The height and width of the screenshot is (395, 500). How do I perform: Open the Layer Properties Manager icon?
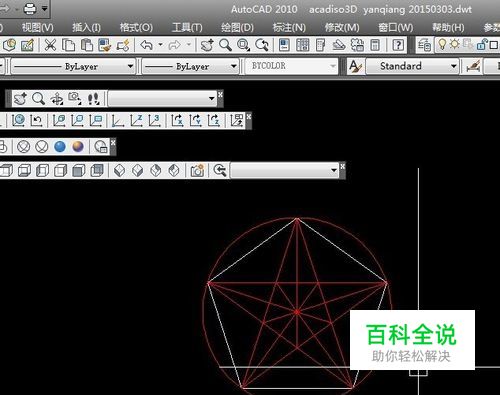coord(424,45)
